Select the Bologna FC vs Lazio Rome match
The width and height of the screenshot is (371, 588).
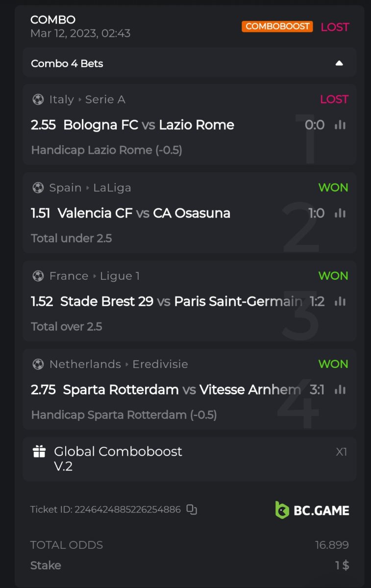click(148, 125)
